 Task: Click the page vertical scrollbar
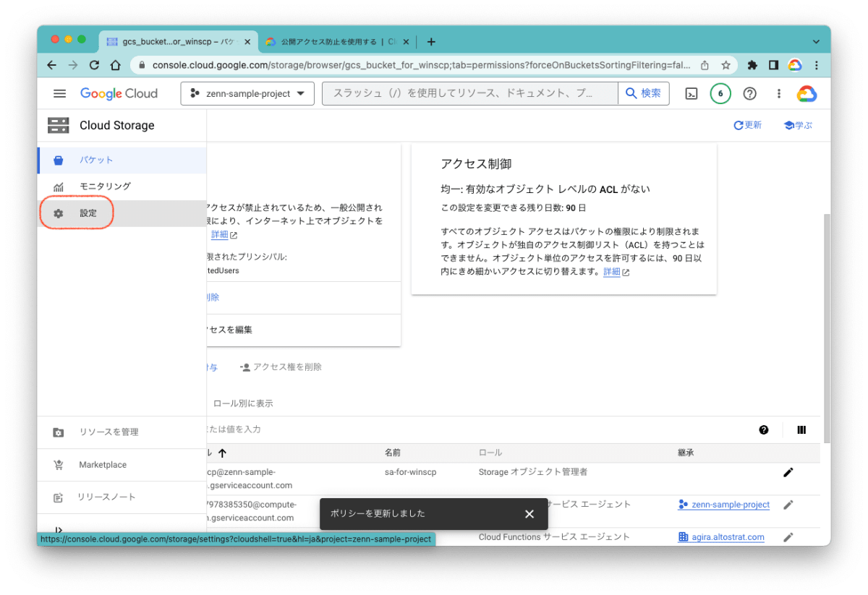[827, 328]
